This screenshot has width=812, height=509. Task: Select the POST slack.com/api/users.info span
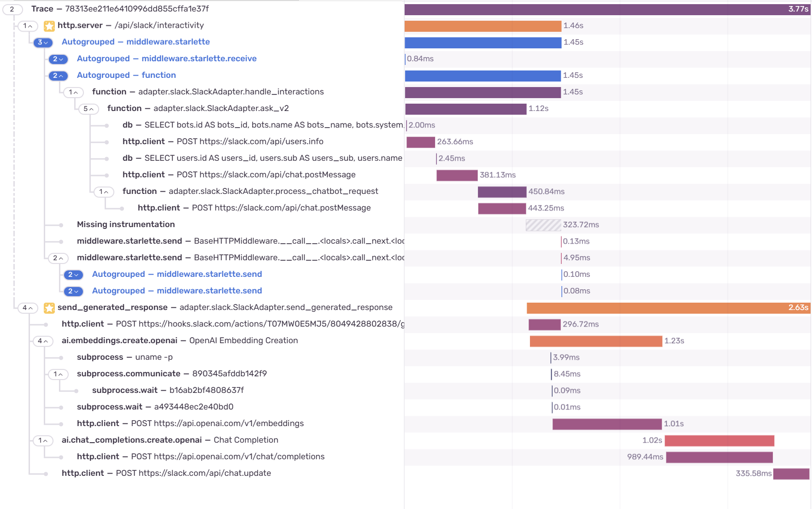point(223,141)
